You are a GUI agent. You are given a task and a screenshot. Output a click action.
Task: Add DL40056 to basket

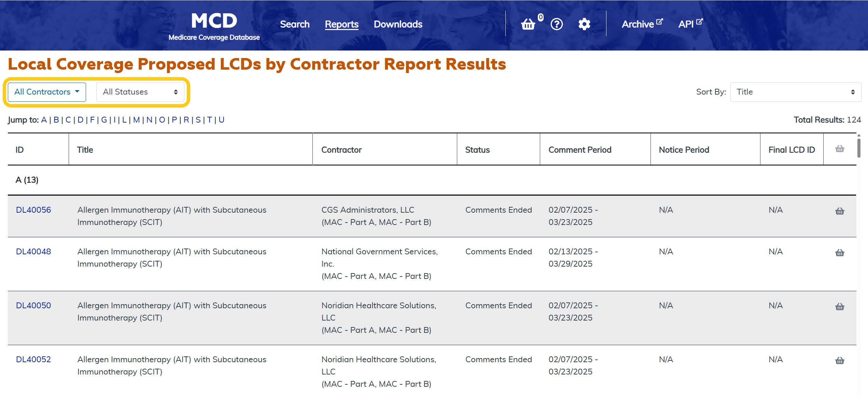tap(840, 211)
